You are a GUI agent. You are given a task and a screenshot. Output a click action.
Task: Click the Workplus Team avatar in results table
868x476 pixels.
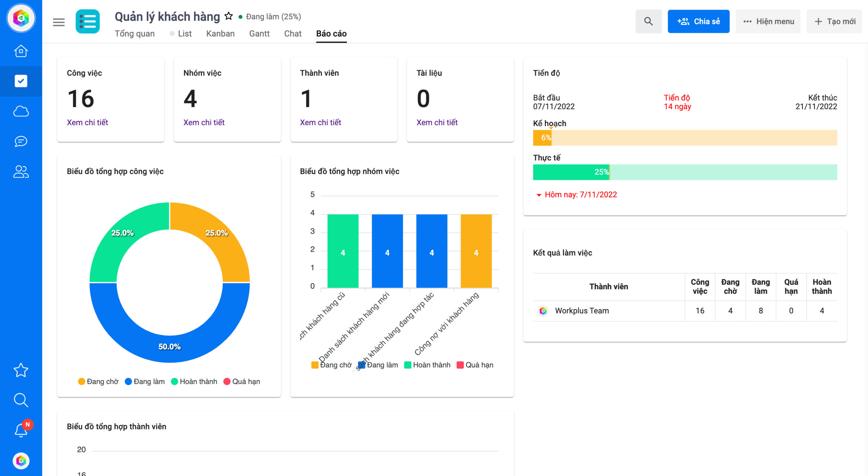(x=543, y=311)
